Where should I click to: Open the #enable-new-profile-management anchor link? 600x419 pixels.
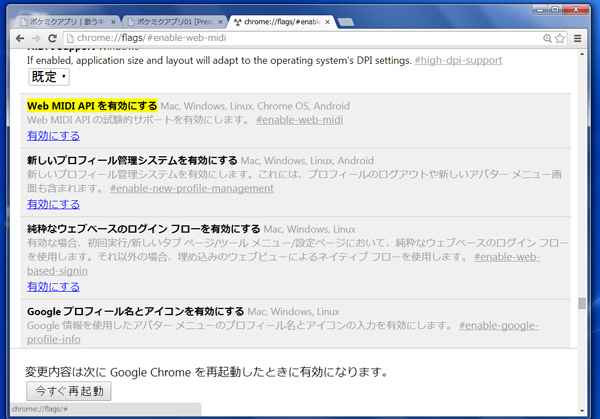[x=192, y=189]
